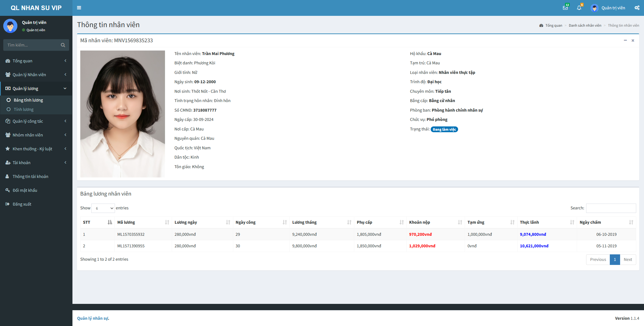Click the Đang làm việc status badge
Image resolution: width=644 pixels, height=326 pixels.
point(444,129)
